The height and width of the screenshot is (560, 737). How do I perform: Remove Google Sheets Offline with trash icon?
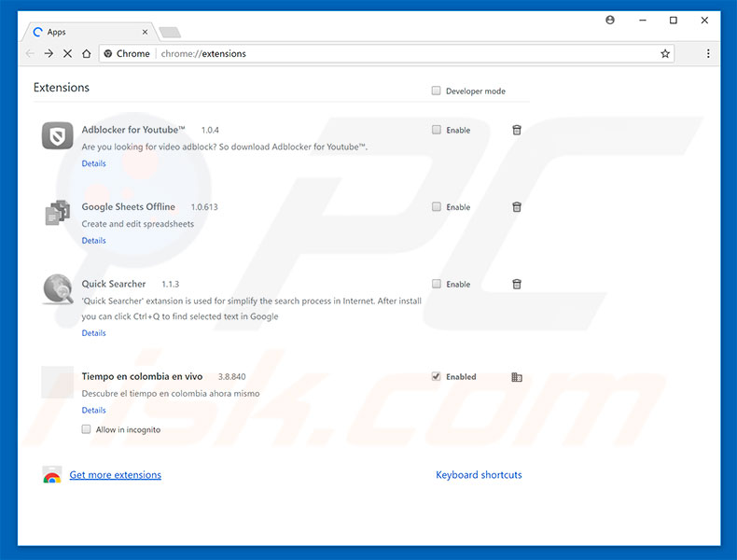tap(517, 207)
